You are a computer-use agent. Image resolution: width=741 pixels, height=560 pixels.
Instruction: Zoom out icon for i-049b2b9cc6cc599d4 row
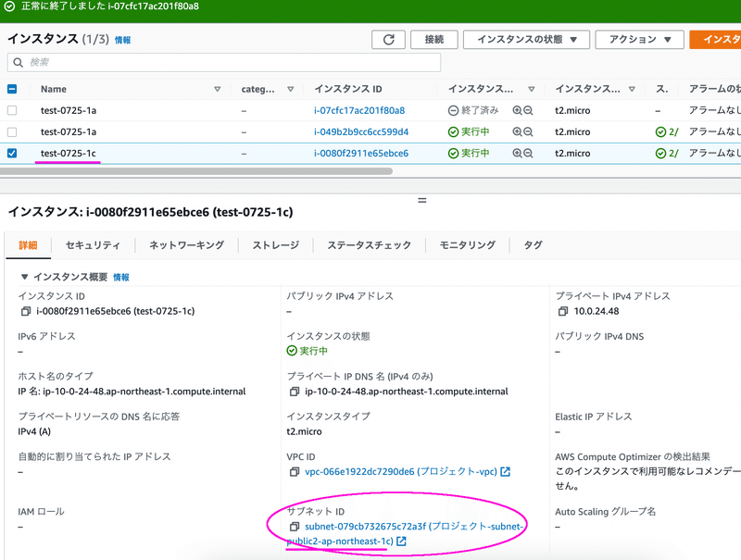tap(528, 131)
